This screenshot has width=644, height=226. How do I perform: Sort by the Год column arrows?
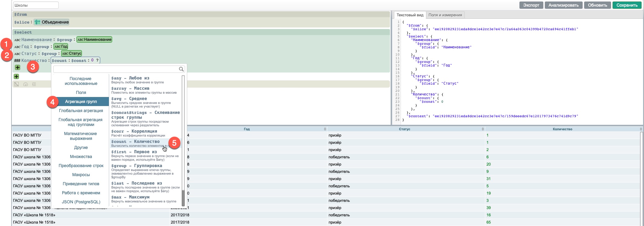325,129
